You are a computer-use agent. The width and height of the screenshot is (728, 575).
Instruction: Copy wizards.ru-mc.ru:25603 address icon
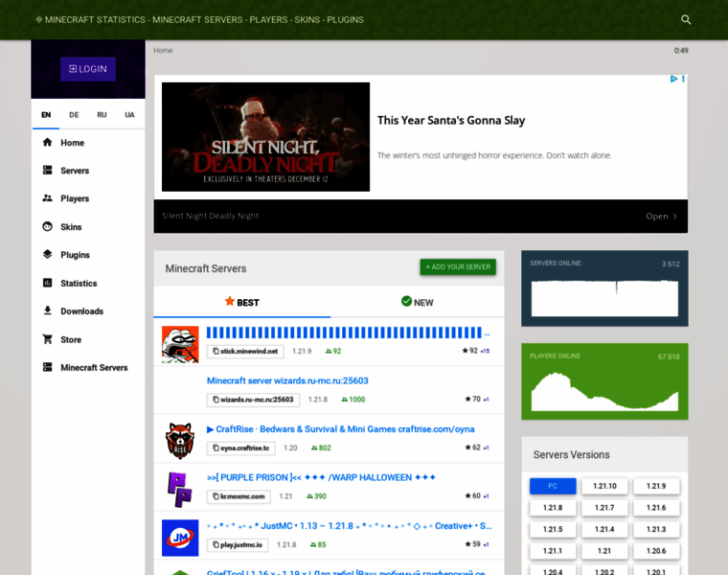(x=216, y=400)
